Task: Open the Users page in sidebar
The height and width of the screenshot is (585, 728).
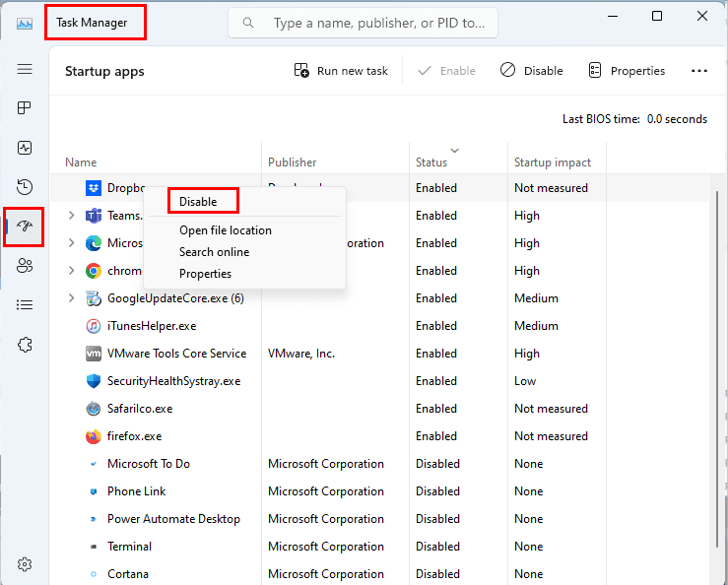Action: point(25,266)
